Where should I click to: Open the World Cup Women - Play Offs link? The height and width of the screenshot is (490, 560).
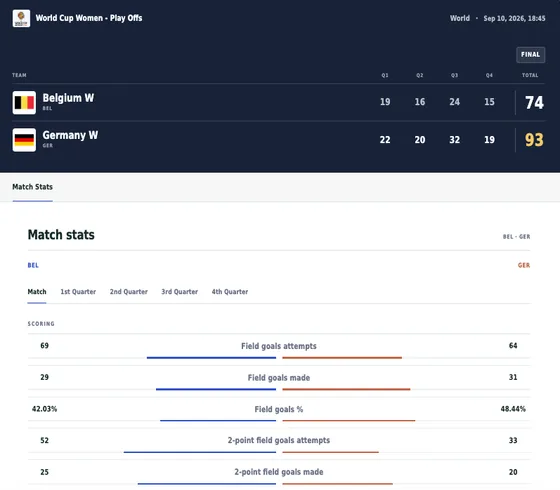click(89, 18)
